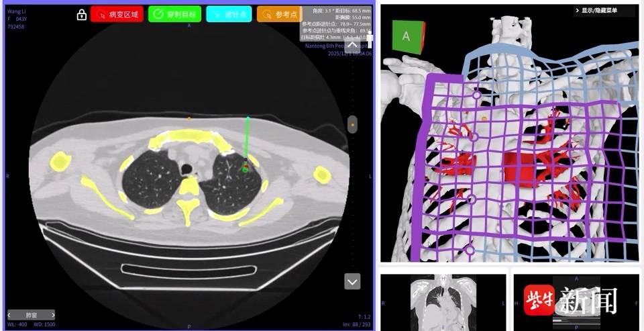Select the orange 参考点 reference point tool
The height and width of the screenshot is (331, 644).
[279, 14]
